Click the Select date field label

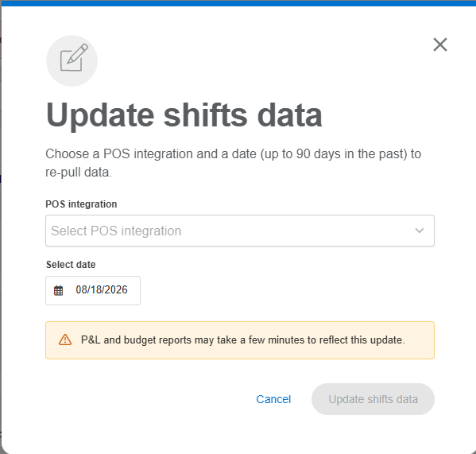click(71, 265)
